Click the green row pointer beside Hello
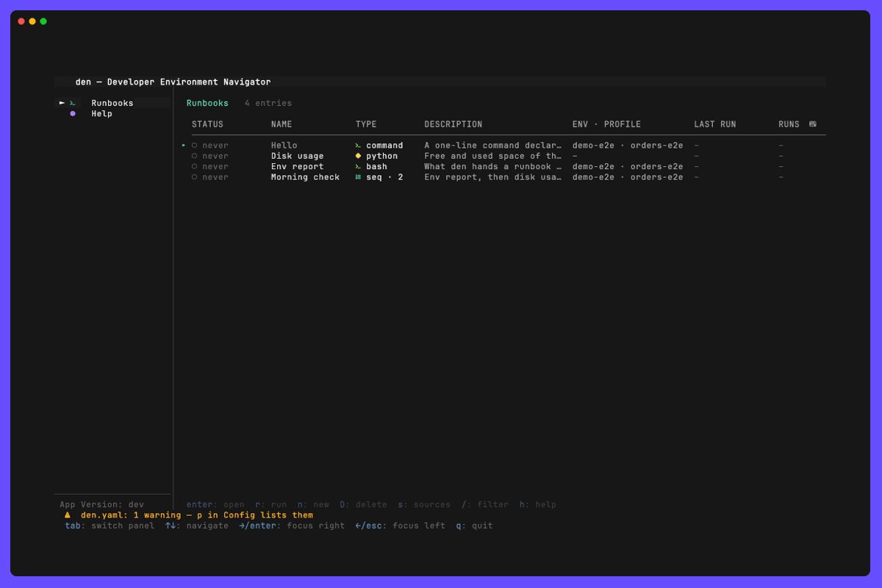This screenshot has width=882, height=588. click(x=184, y=146)
